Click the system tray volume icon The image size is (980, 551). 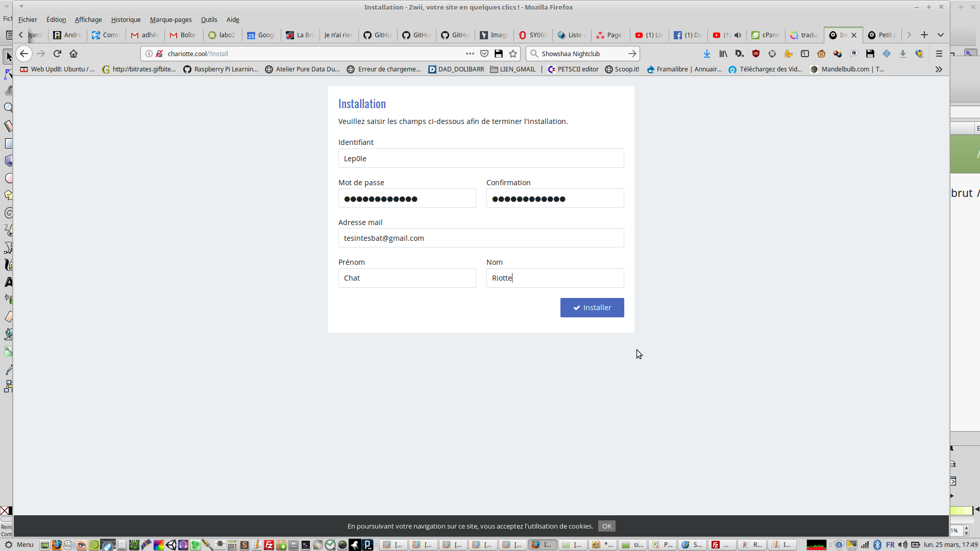[x=903, y=545]
